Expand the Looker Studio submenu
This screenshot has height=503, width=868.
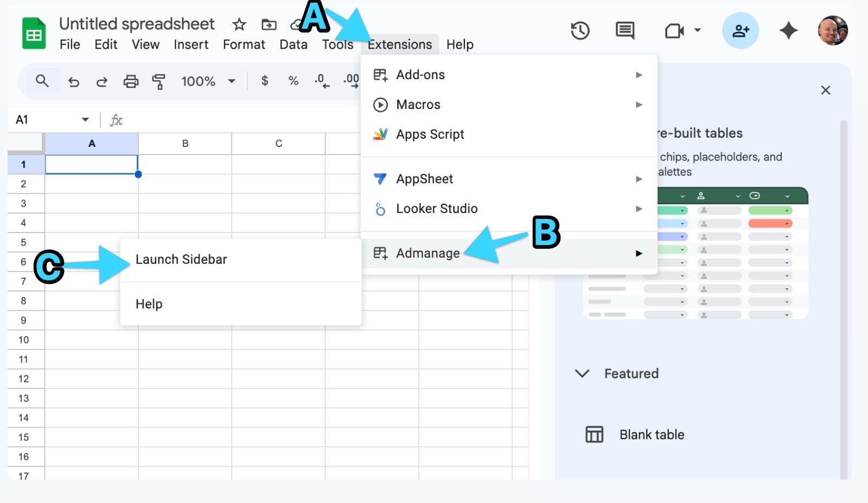click(509, 209)
